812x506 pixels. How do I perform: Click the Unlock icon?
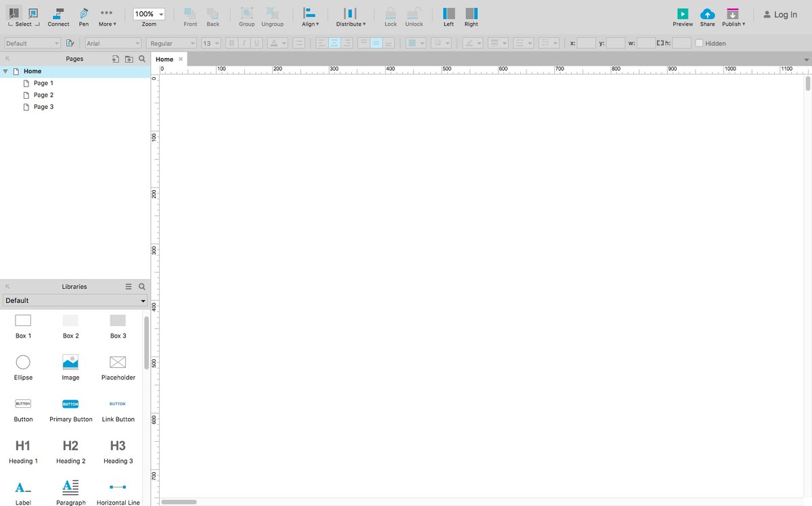pos(414,13)
